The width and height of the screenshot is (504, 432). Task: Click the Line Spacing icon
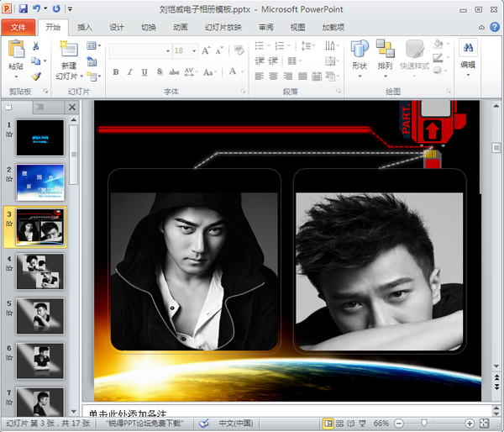point(306,45)
